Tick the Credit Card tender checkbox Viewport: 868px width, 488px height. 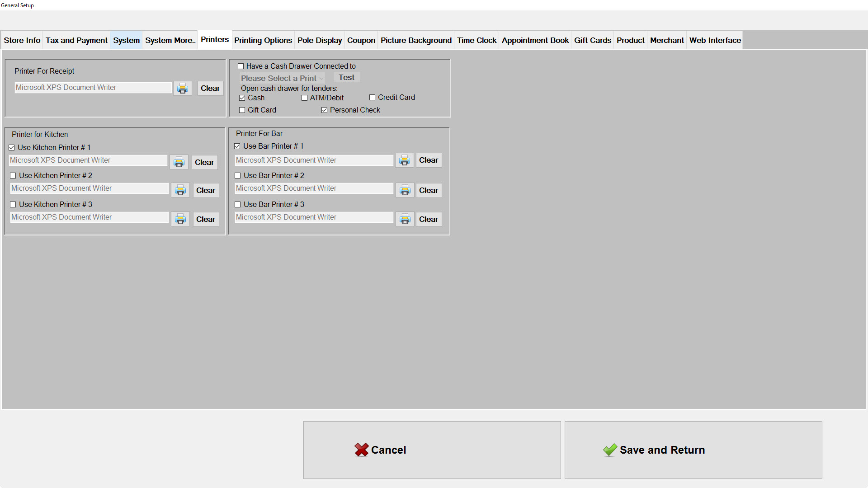[x=372, y=98]
